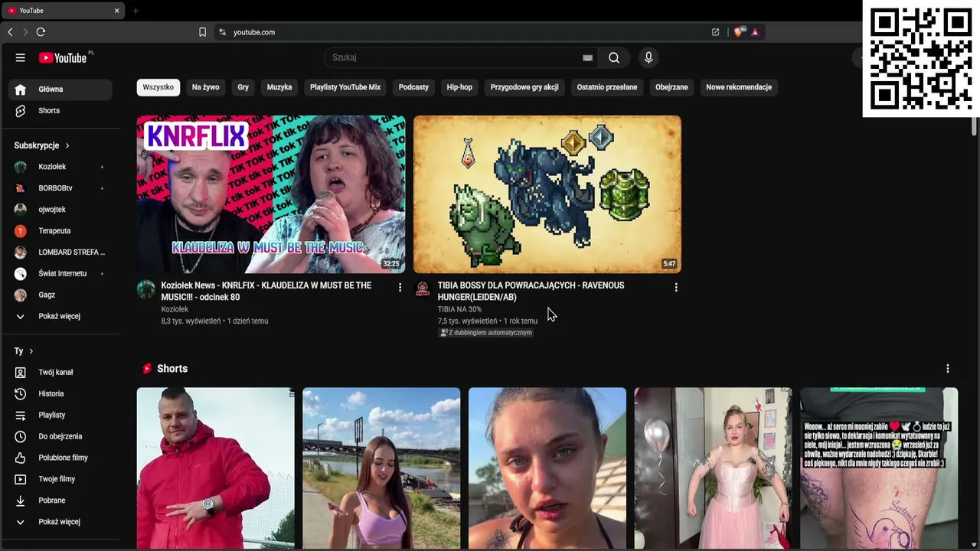Select the Hip-hop chip
Screen dimensions: 980x551
(459, 87)
